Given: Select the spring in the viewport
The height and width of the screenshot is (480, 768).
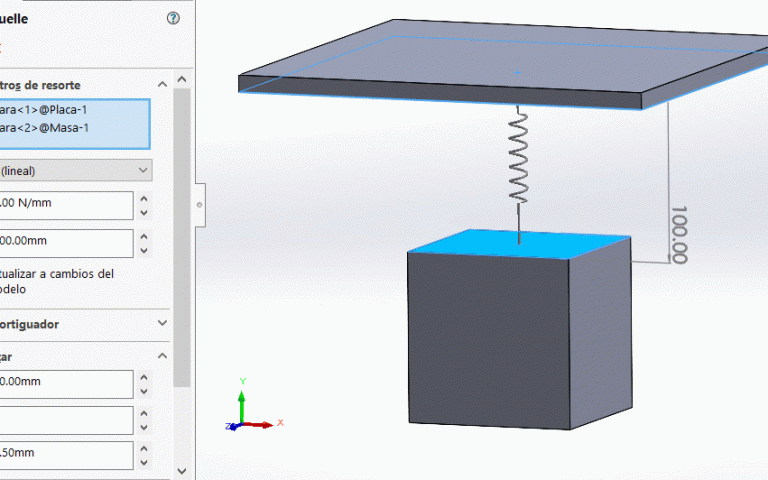Looking at the screenshot, I should (518, 157).
